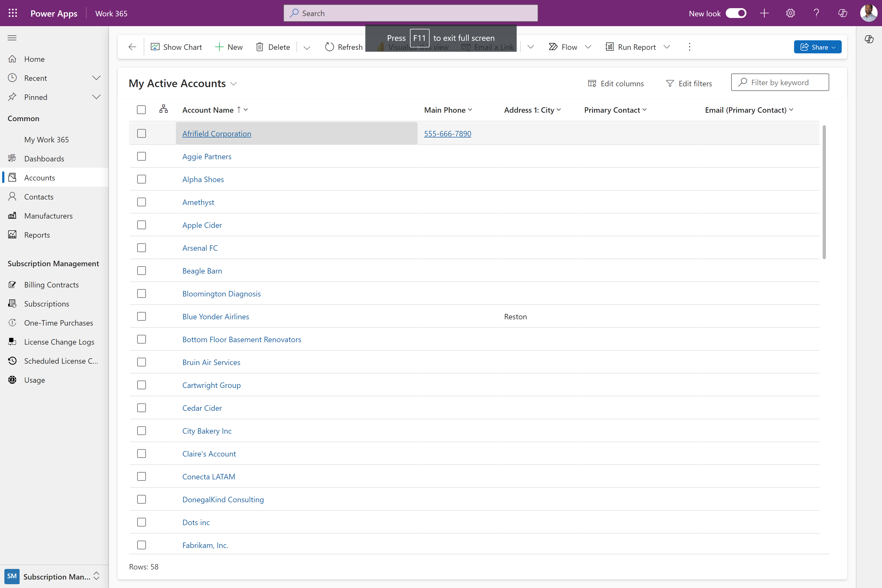882x588 pixels.
Task: Expand the Recent section chevron
Action: pyautogui.click(x=96, y=78)
